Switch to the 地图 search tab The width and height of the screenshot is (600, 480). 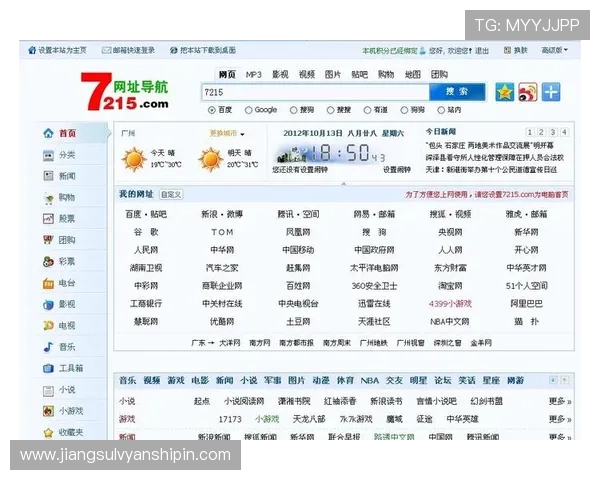click(x=413, y=74)
